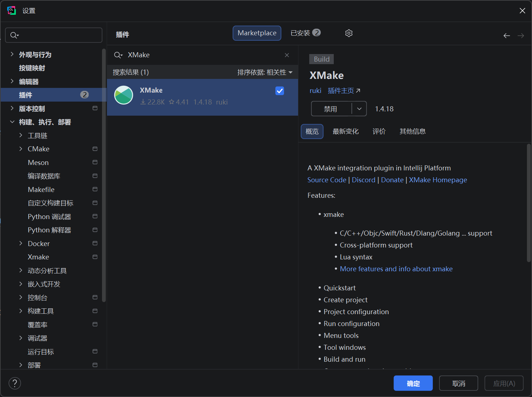Switch to the 已安装 tab

pos(305,33)
